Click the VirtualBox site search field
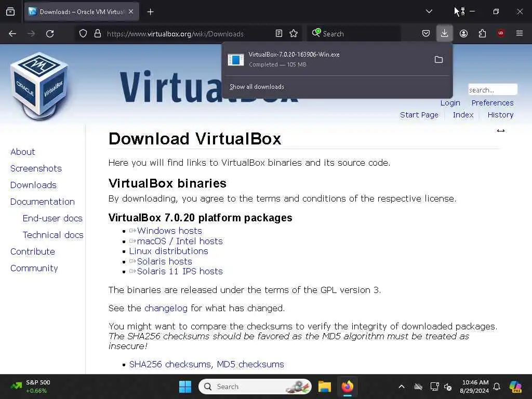This screenshot has height=399, width=532. [493, 90]
